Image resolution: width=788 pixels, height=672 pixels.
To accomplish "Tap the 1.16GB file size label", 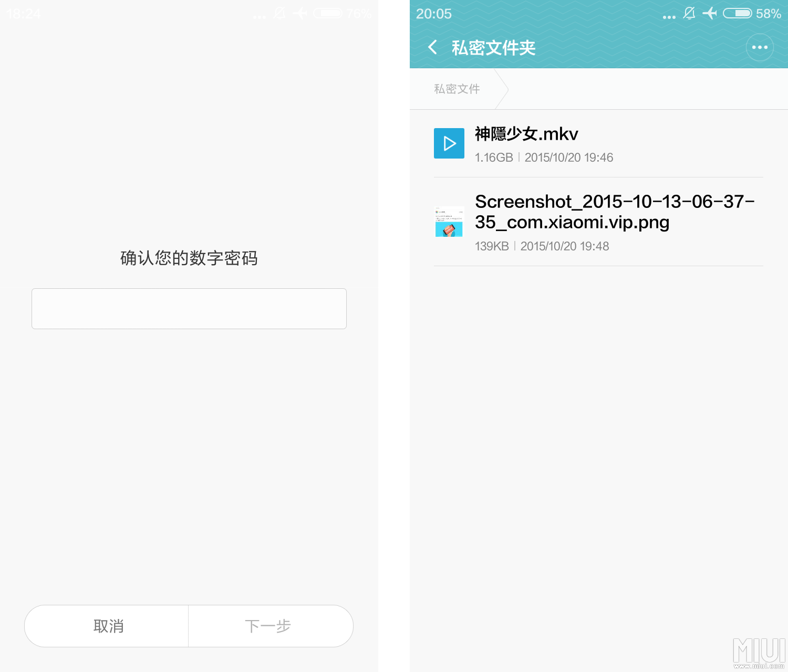I will click(x=494, y=157).
